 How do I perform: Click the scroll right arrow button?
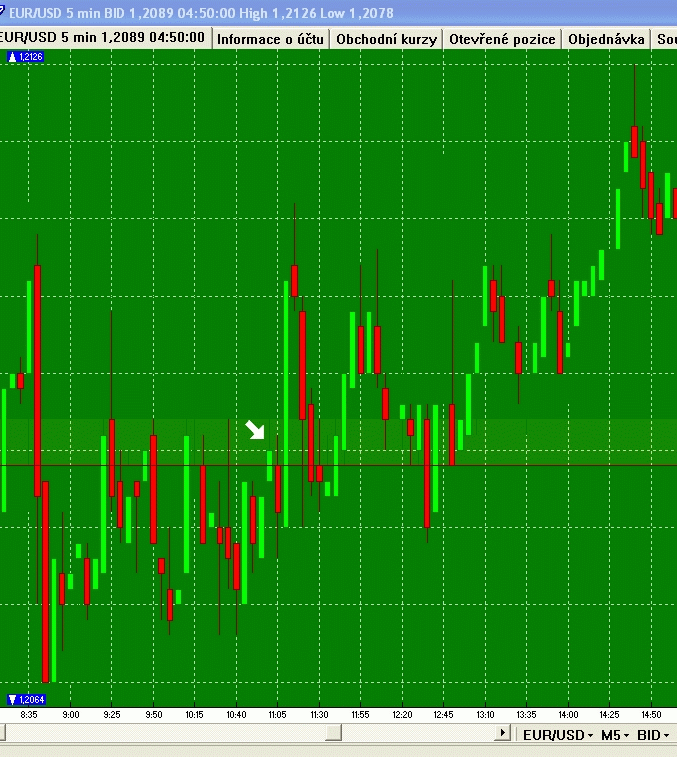click(502, 733)
